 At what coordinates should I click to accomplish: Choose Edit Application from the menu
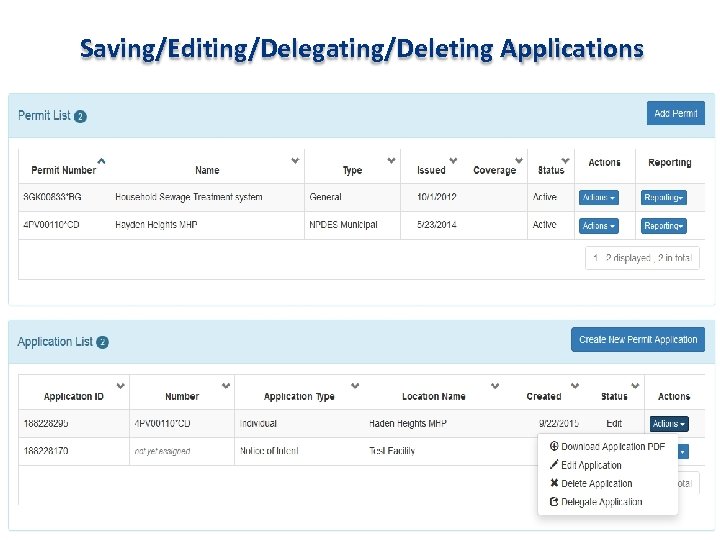591,465
